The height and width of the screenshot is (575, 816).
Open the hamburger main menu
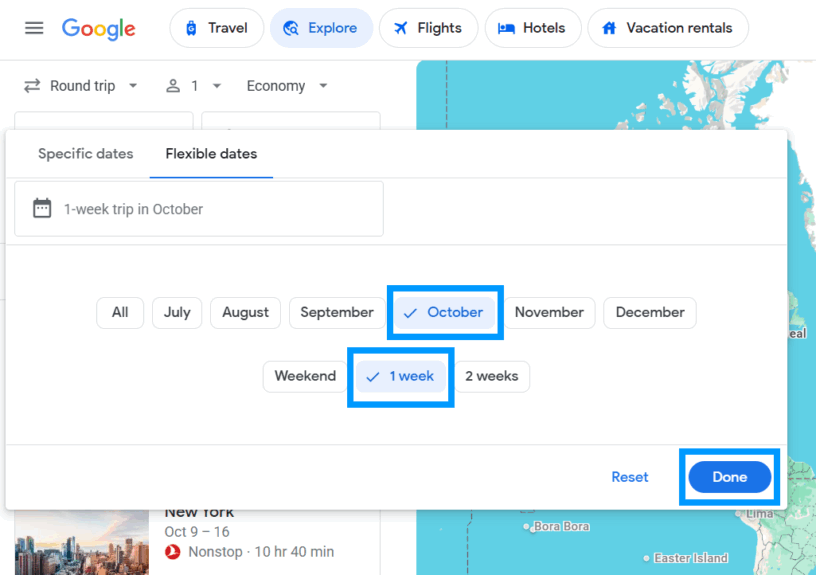coord(34,28)
